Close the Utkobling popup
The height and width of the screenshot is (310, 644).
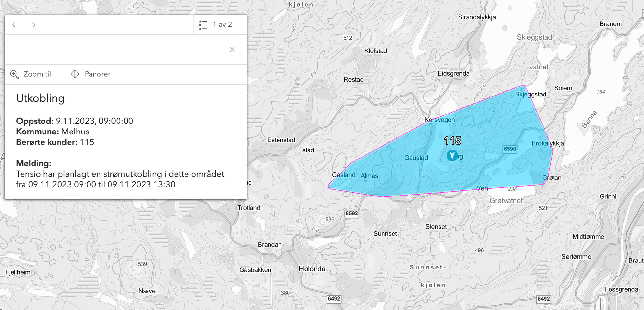click(x=232, y=50)
